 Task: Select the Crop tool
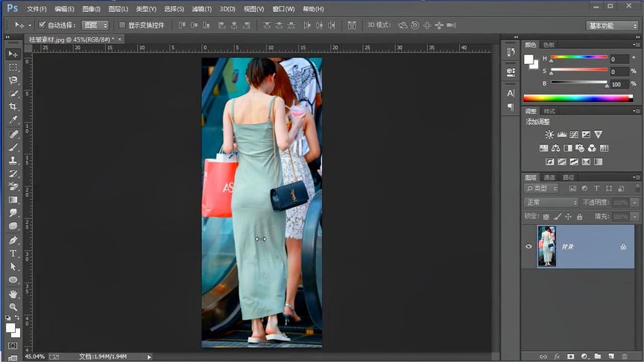(13, 107)
